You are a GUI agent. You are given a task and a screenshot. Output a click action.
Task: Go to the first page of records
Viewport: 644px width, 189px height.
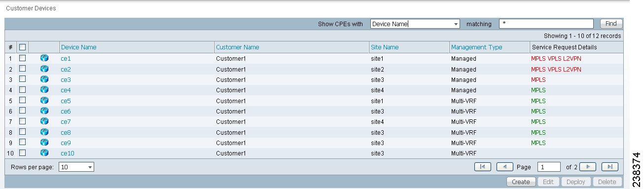pyautogui.click(x=482, y=167)
